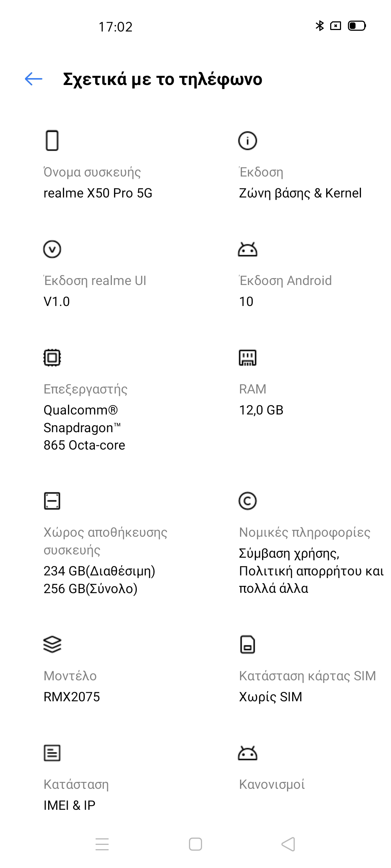Viewport: 391px width, 868px height.
Task: Tap the storage drive icon
Action: (52, 501)
